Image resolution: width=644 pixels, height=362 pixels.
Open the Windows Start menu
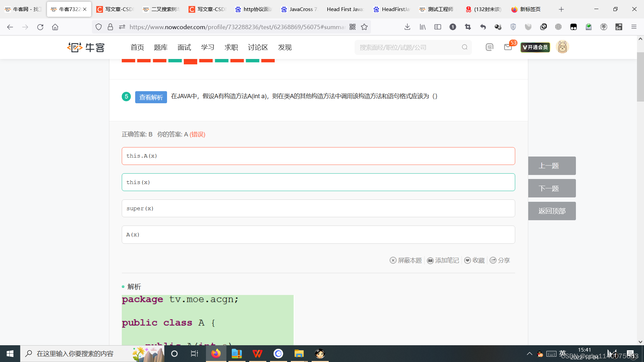(10, 354)
